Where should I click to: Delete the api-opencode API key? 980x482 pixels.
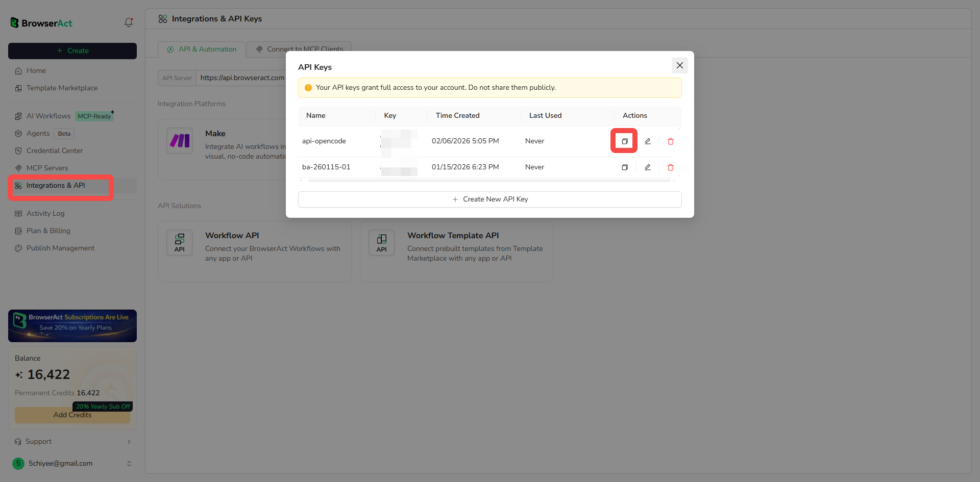670,141
